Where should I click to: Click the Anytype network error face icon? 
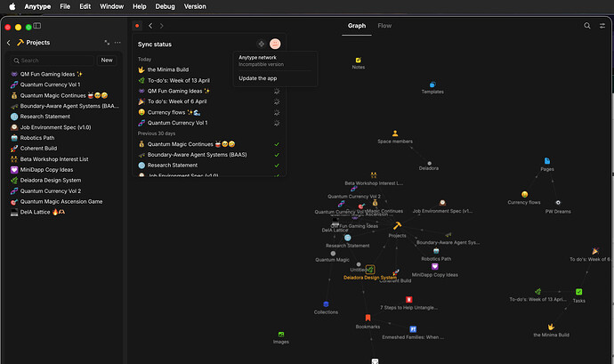click(x=275, y=44)
